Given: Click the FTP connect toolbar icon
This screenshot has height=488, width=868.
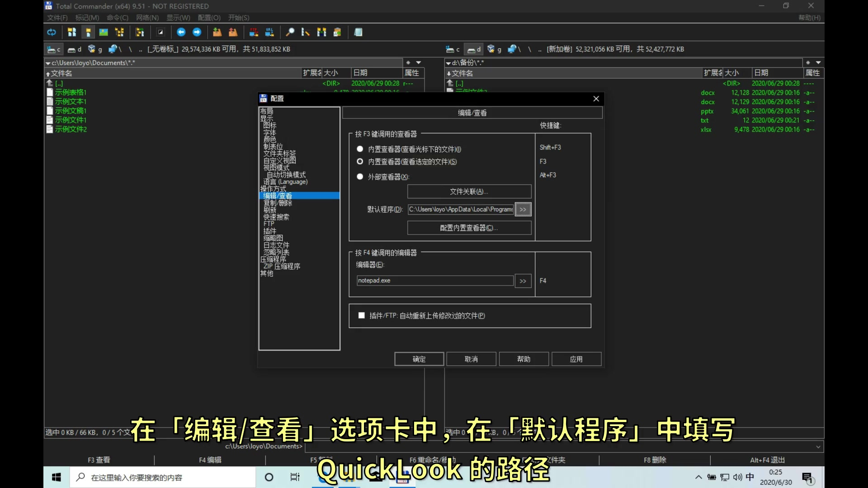Looking at the screenshot, I should 254,32.
